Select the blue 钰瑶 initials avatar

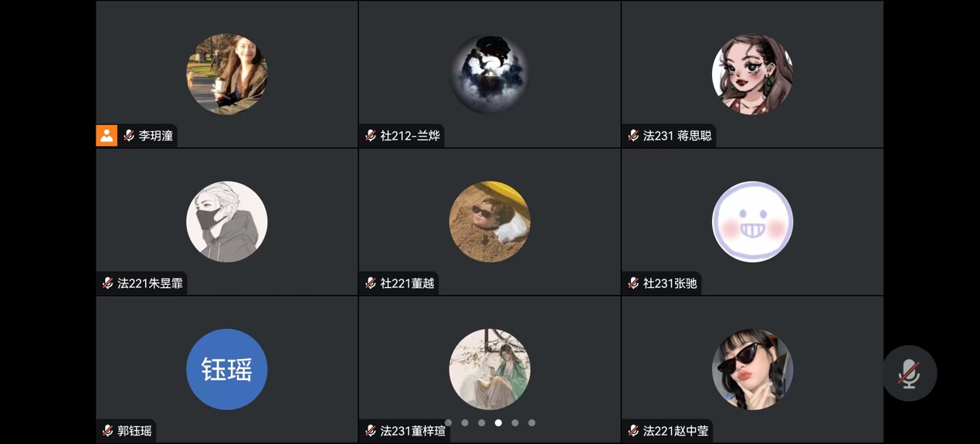coord(227,369)
